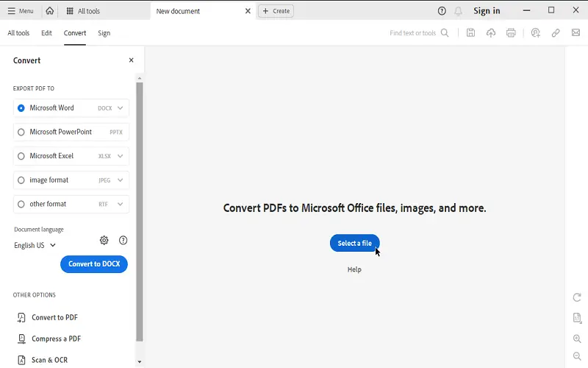Expand the XLSX format dropdown chevron

tap(120, 156)
